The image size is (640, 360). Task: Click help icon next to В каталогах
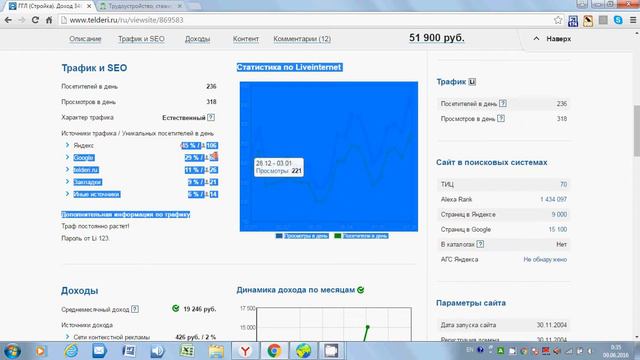coord(480,244)
